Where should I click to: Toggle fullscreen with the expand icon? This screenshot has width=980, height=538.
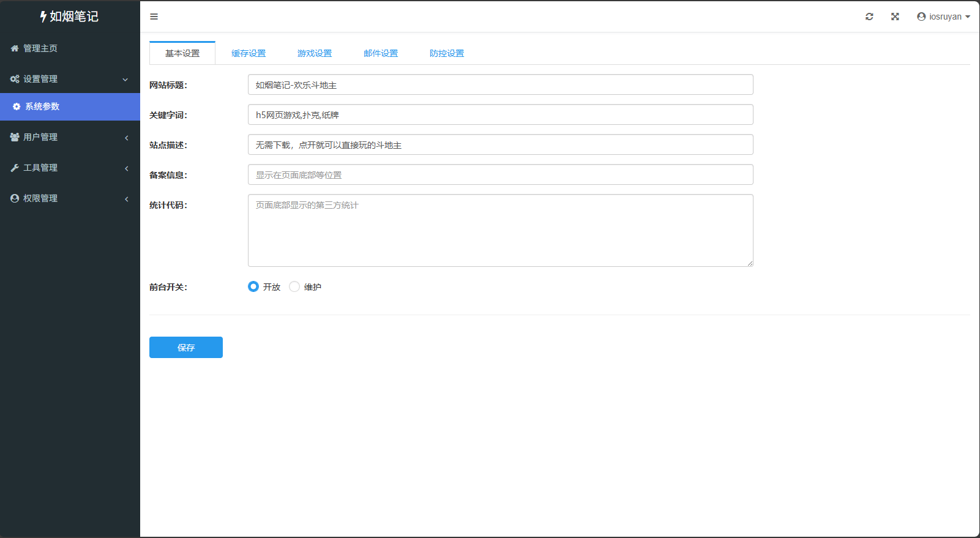pos(895,17)
